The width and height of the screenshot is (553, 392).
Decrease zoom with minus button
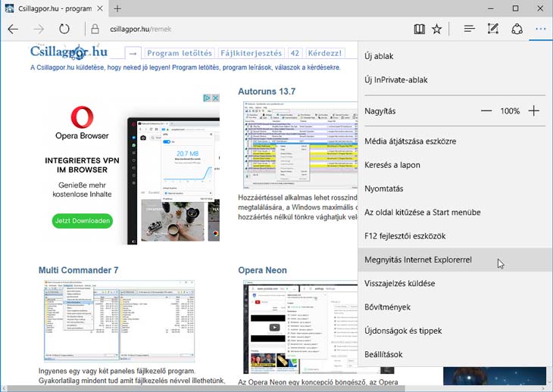pyautogui.click(x=486, y=111)
